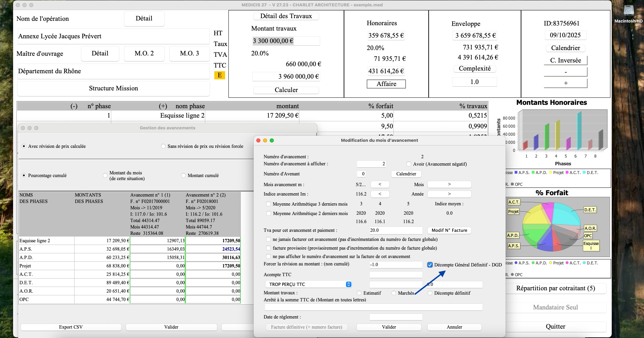
Task: Check ne pas afficher le numéro d'avancement
Action: (268, 256)
